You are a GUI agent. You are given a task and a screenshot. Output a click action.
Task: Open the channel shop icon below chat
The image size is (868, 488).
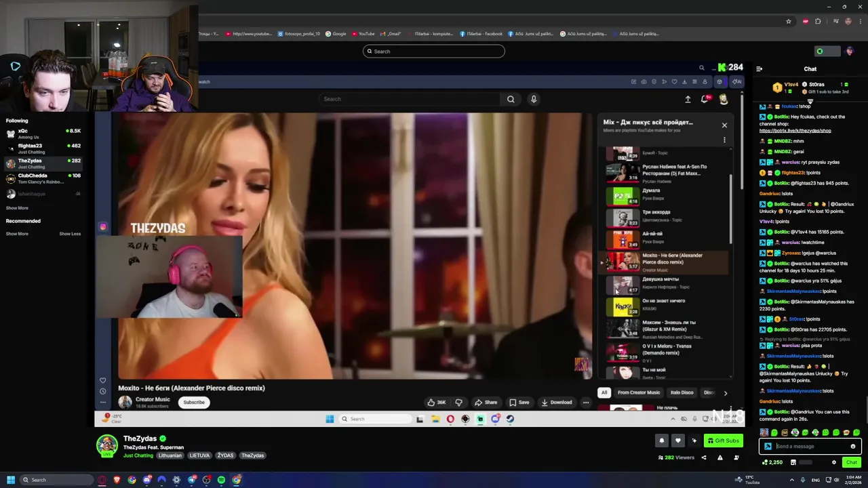[793, 462]
